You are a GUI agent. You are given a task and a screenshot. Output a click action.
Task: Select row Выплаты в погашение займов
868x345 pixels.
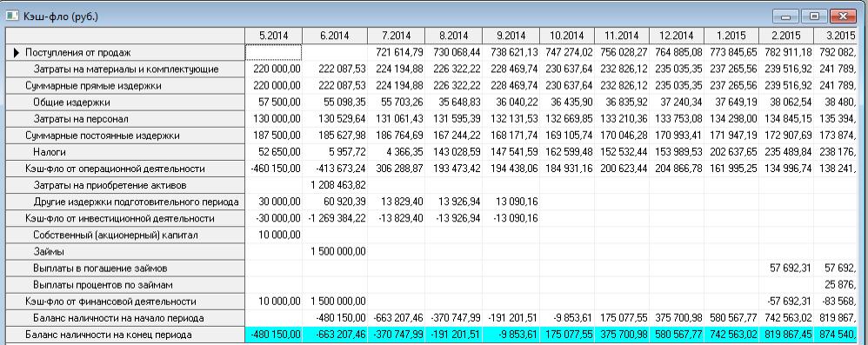(x=125, y=269)
